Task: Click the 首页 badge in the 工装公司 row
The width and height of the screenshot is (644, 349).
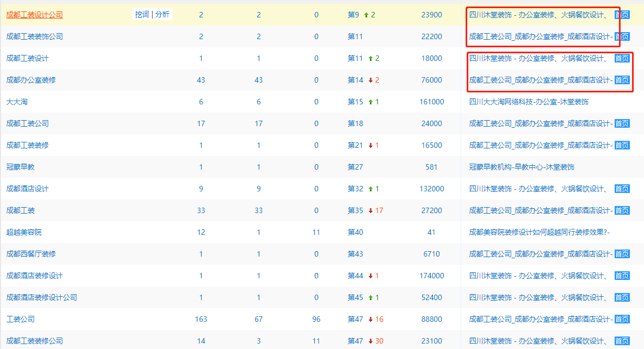Action: pyautogui.click(x=622, y=320)
